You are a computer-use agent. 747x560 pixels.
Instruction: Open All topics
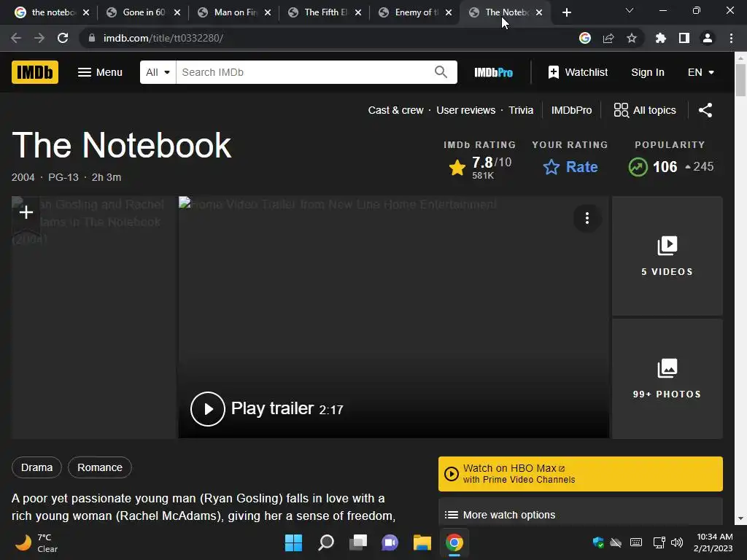(645, 111)
